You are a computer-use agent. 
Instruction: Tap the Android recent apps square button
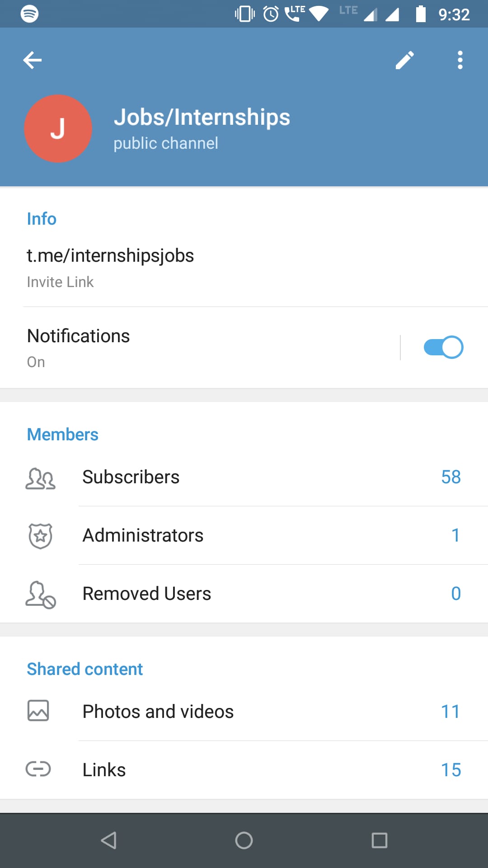click(380, 840)
